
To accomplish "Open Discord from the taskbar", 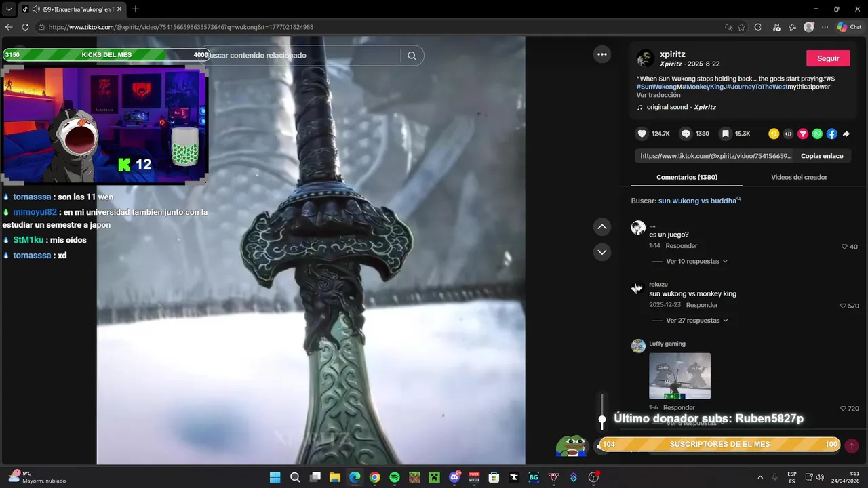I will [x=454, y=477].
